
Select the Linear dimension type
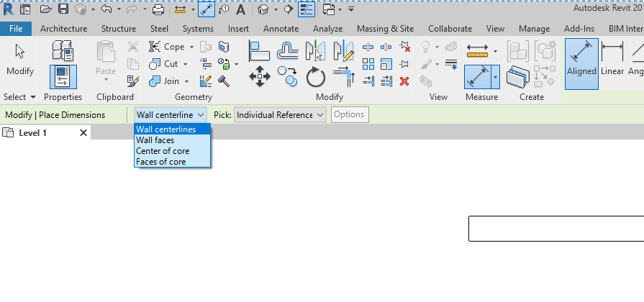click(x=612, y=60)
